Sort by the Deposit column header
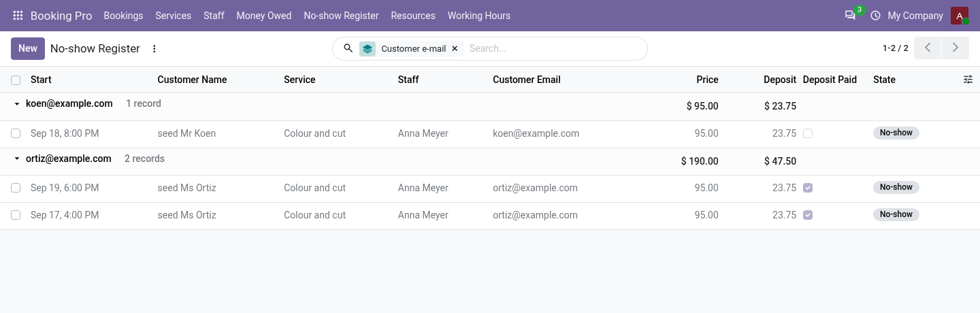 pos(780,80)
